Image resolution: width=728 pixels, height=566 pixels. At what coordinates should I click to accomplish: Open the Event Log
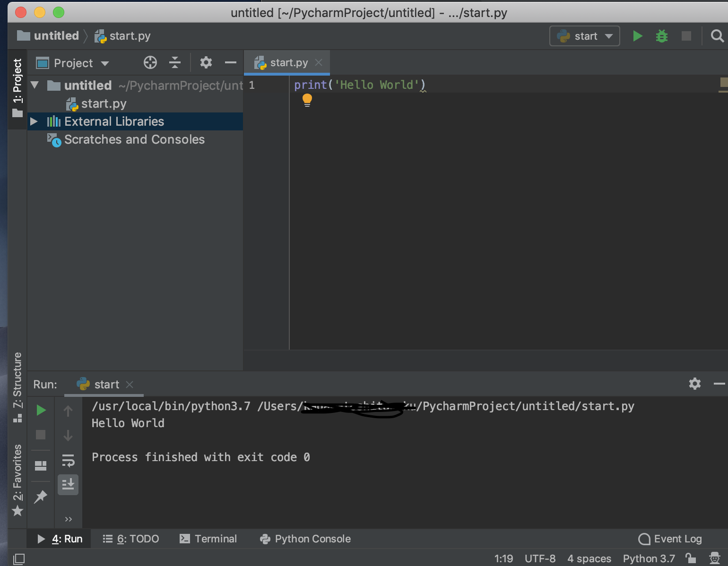click(x=670, y=539)
